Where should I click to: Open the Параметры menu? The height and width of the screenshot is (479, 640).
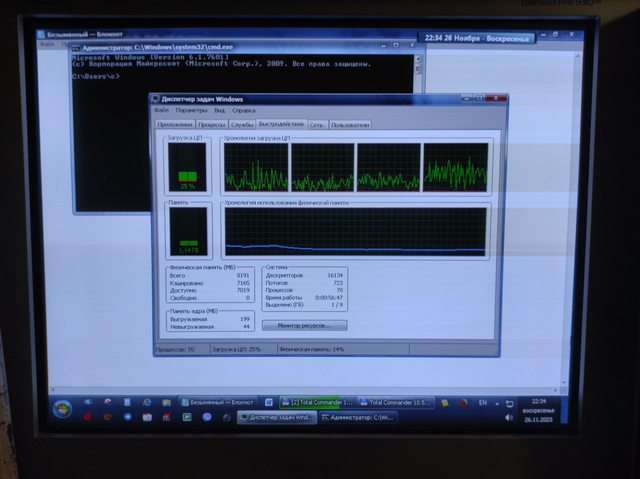[191, 111]
